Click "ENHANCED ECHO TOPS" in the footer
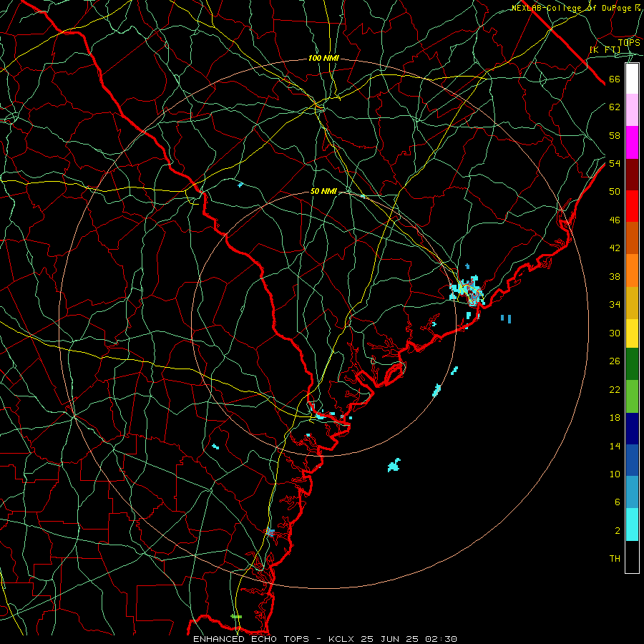 pyautogui.click(x=251, y=639)
